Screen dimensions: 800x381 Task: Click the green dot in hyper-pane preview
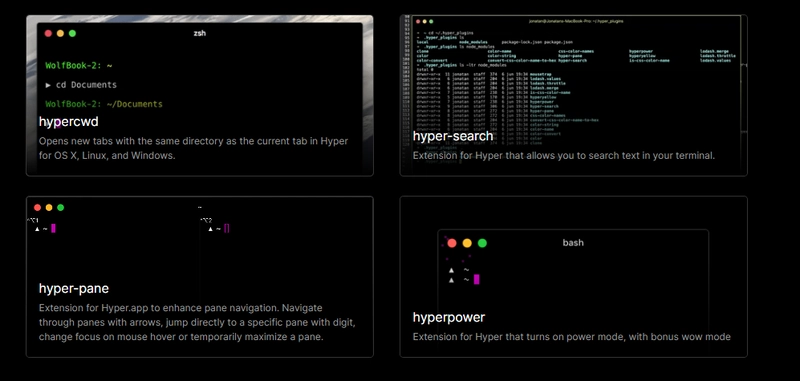[61, 208]
